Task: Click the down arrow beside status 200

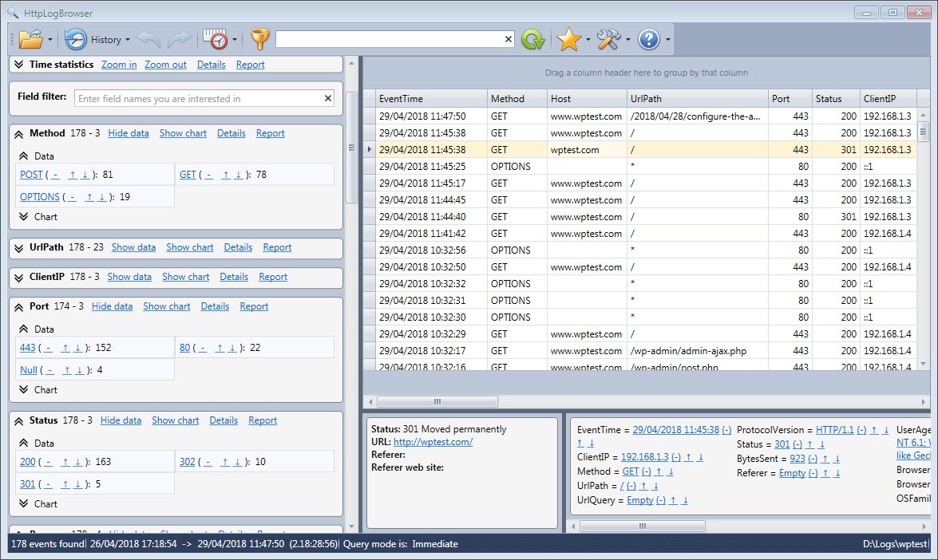Action: (77, 462)
